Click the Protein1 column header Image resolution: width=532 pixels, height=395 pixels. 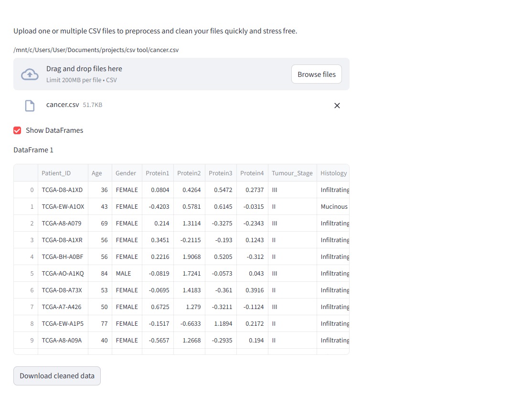(x=158, y=173)
